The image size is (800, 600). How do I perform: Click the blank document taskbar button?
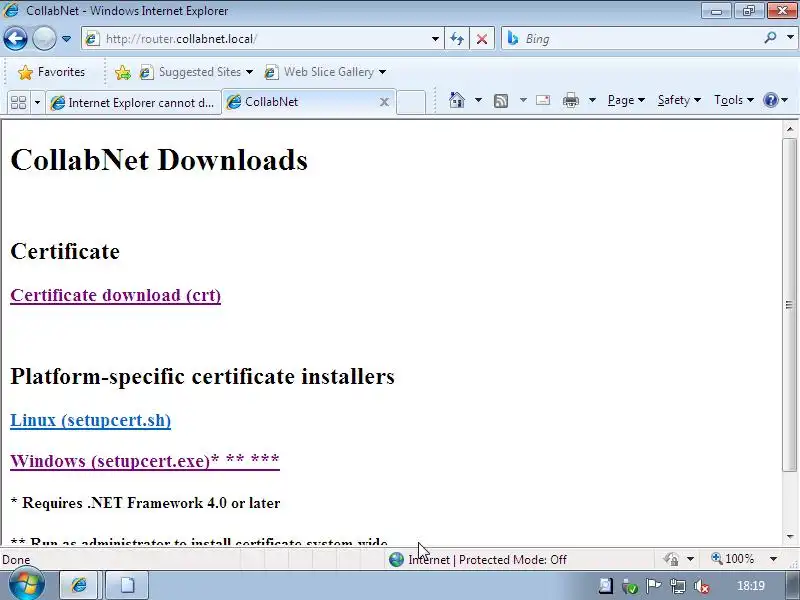coord(127,585)
